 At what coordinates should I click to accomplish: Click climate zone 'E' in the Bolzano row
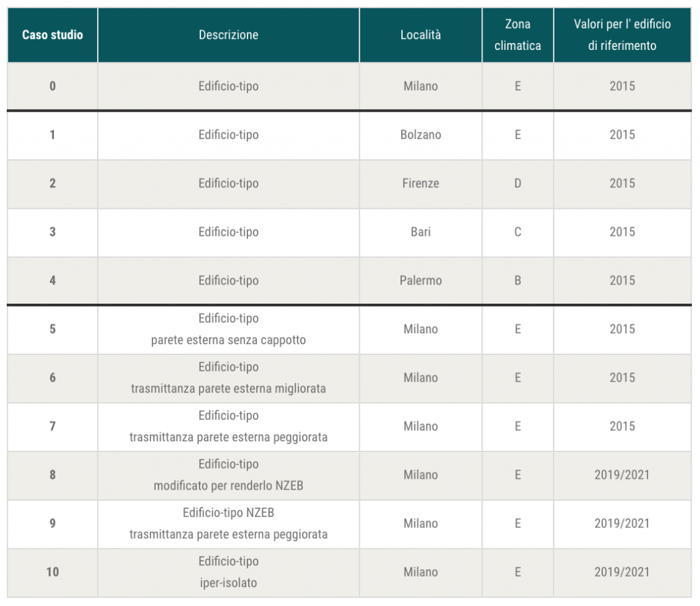(x=518, y=135)
